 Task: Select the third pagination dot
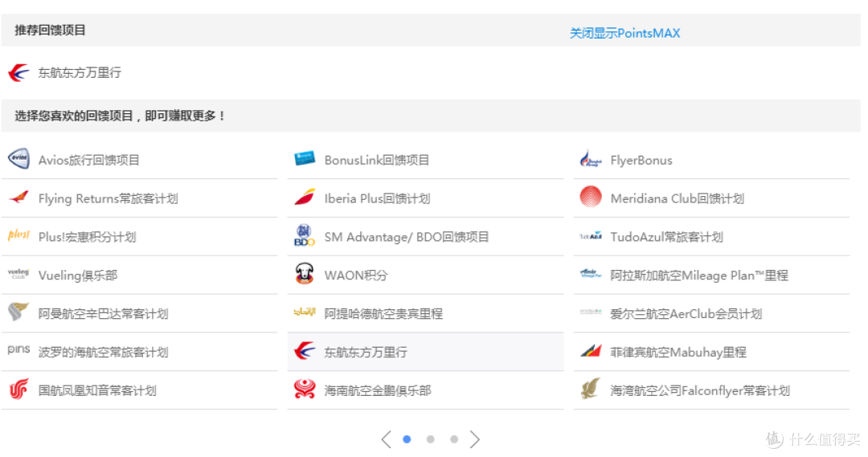coord(454,439)
